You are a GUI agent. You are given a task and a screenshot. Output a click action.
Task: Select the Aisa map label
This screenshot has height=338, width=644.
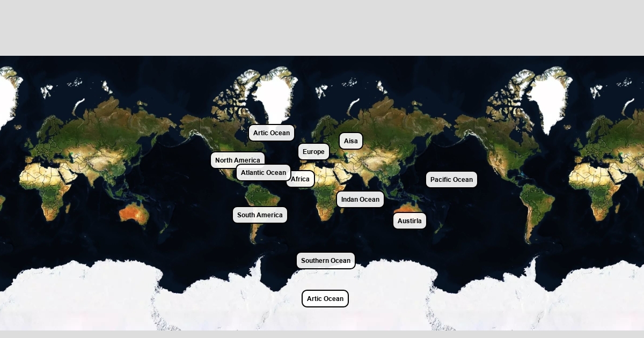tap(350, 141)
